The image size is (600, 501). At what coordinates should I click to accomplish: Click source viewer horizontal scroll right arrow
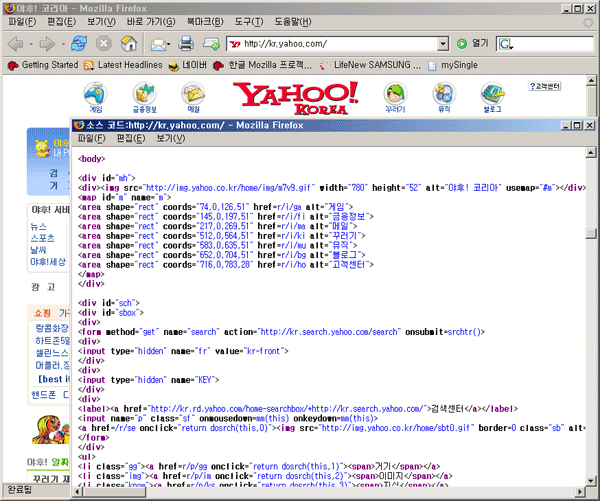tap(580, 491)
